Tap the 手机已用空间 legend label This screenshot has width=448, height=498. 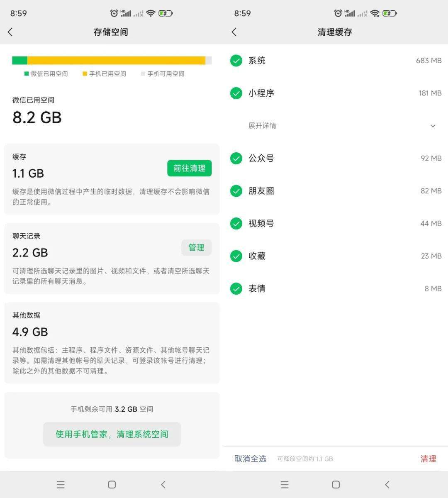point(107,74)
